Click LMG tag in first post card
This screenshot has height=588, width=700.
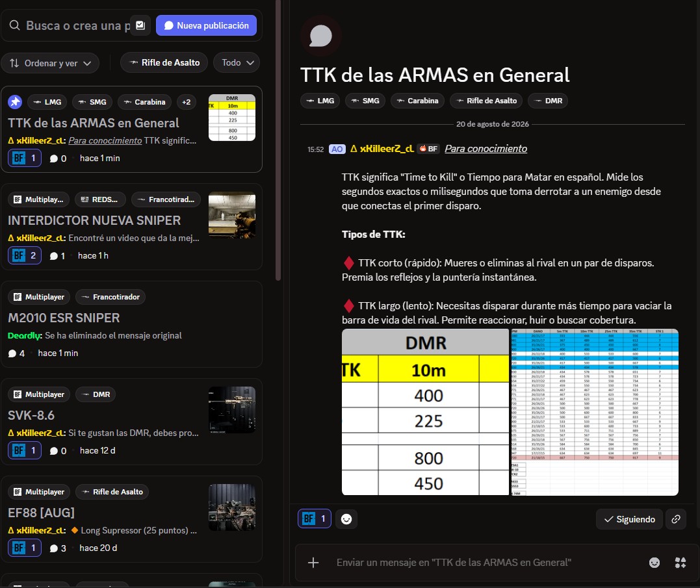(x=47, y=102)
